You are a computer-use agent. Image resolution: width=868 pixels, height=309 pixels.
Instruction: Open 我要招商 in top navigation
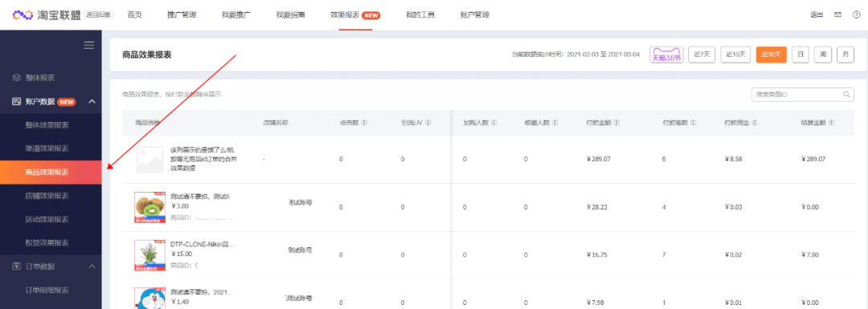pyautogui.click(x=291, y=15)
